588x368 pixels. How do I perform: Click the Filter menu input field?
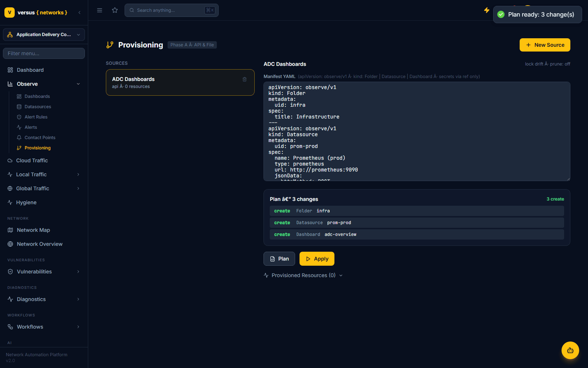[x=44, y=53]
